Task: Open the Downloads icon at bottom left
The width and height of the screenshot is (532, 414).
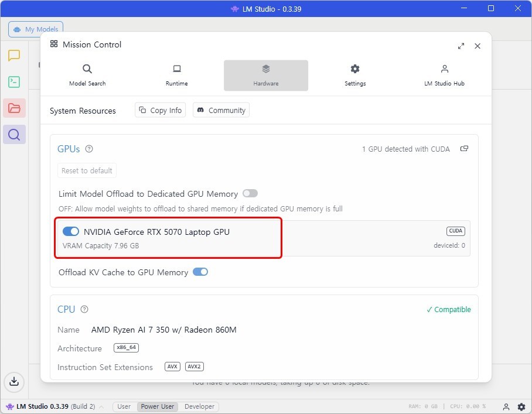Action: [14, 382]
